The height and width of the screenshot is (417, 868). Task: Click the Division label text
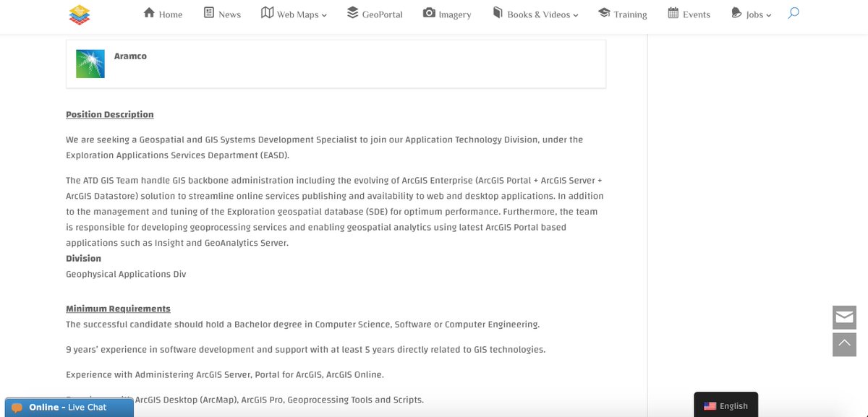click(83, 258)
